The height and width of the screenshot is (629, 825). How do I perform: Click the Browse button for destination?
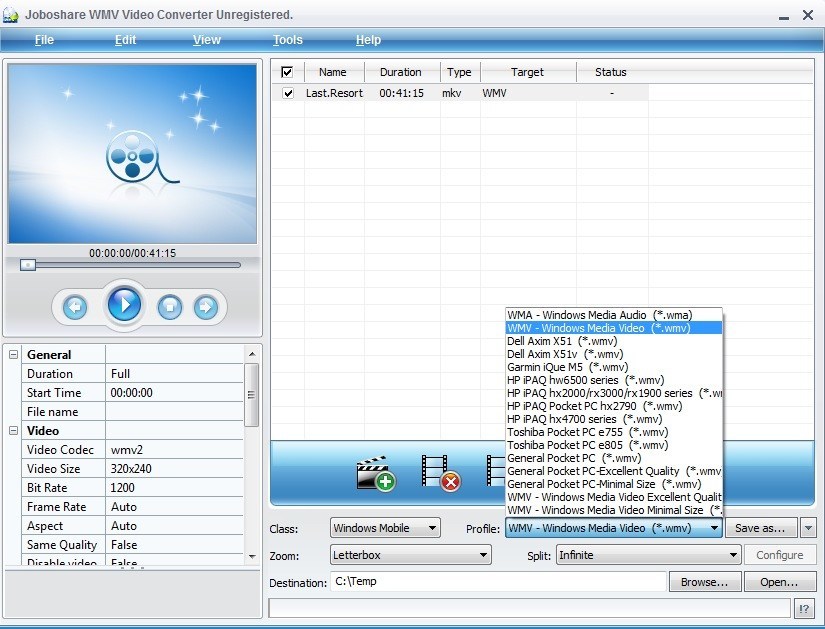pyautogui.click(x=704, y=581)
